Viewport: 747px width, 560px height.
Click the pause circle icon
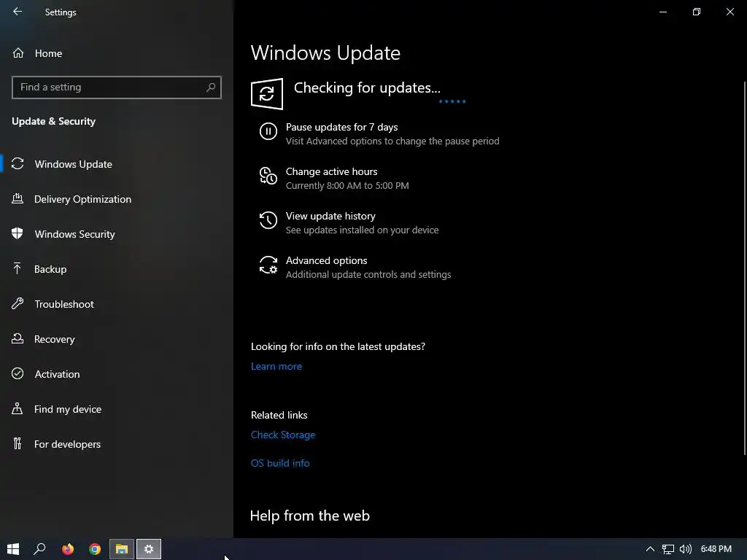268,131
